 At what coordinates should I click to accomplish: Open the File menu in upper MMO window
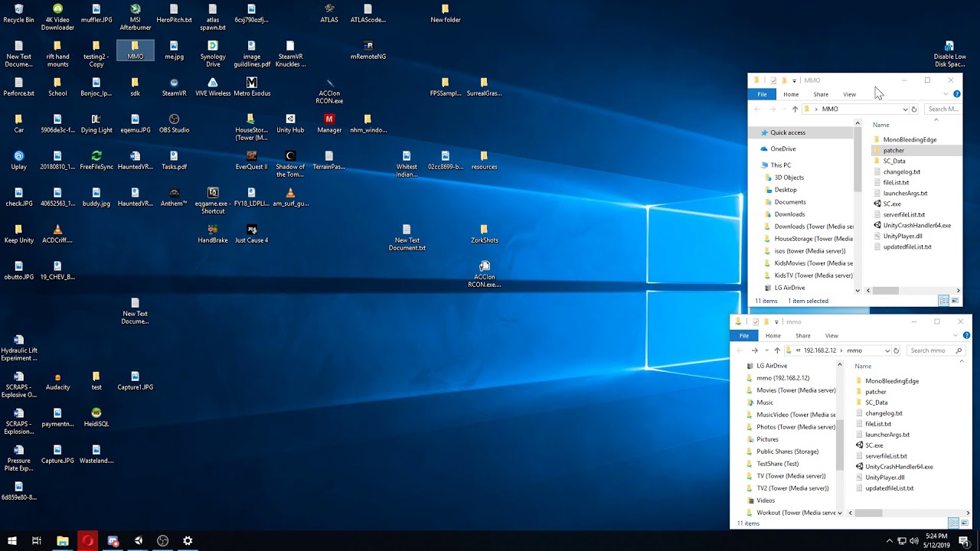762,94
